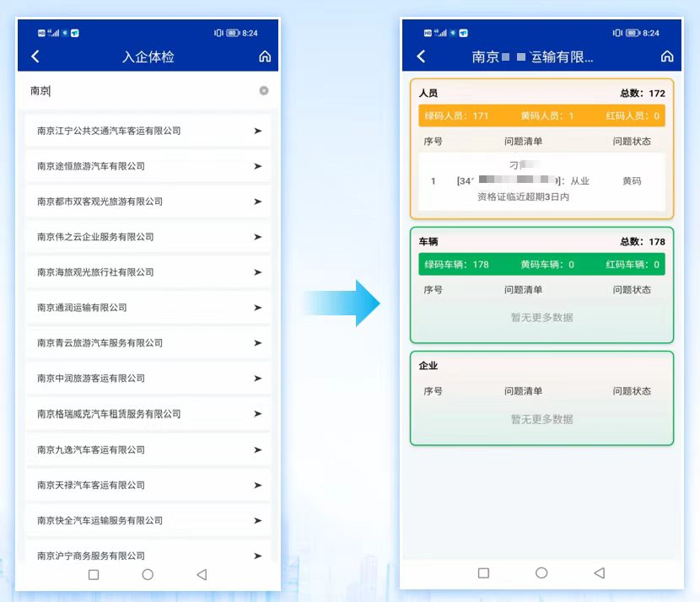Tap the green 绿码车辆 178 status bar

(541, 264)
